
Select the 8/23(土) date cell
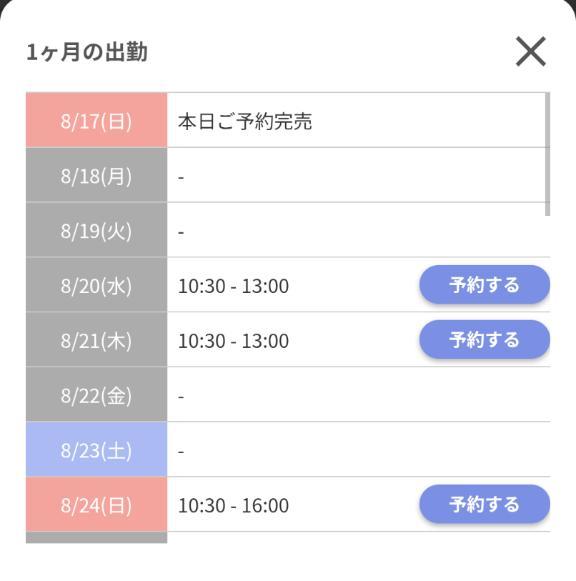pyautogui.click(x=96, y=449)
